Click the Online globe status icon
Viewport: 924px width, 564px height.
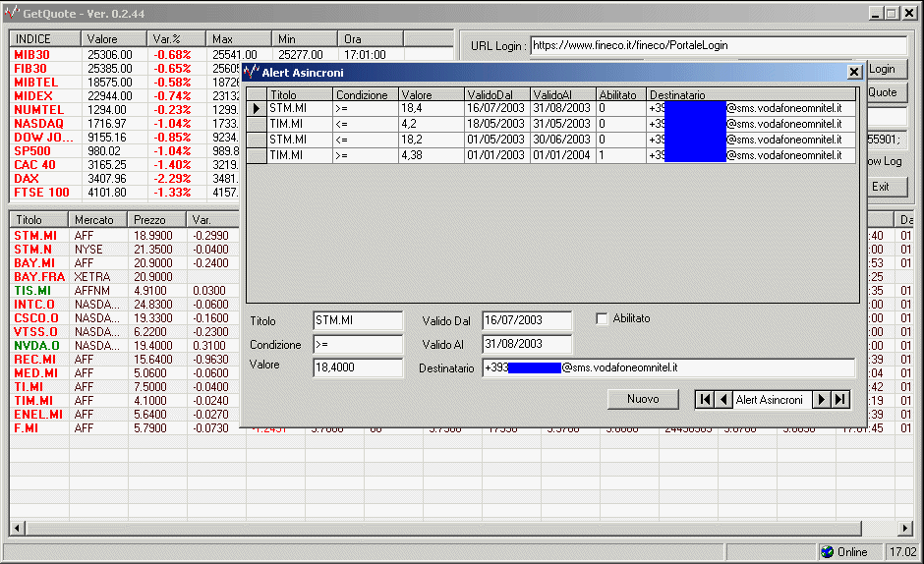(827, 552)
